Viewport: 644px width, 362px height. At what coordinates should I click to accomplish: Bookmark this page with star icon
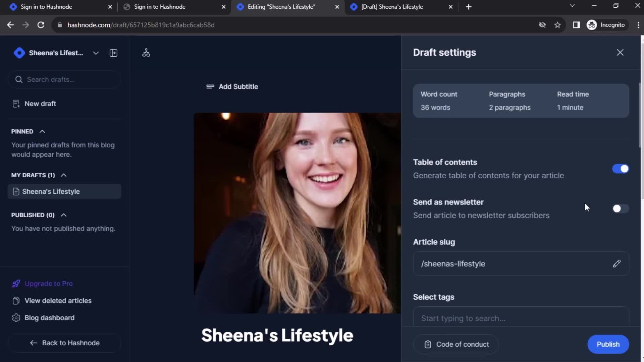(557, 25)
